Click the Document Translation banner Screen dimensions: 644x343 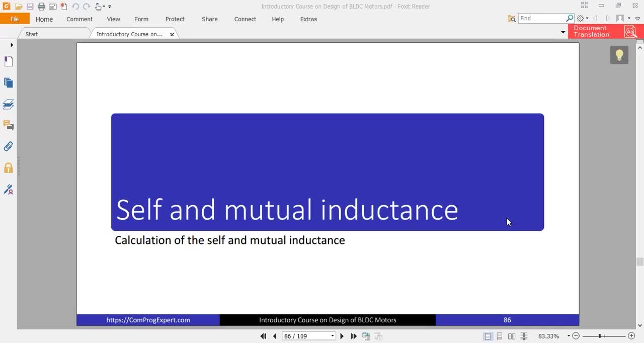[x=606, y=31]
